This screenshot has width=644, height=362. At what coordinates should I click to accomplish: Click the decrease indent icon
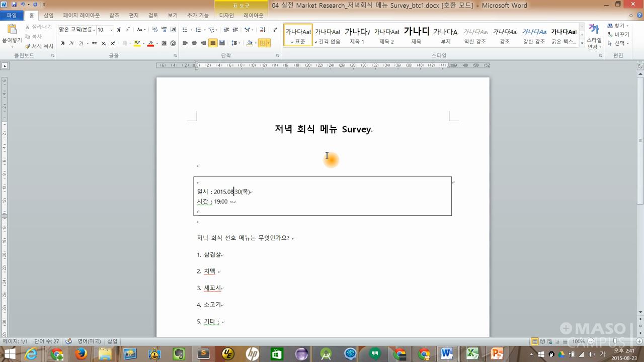(x=226, y=30)
